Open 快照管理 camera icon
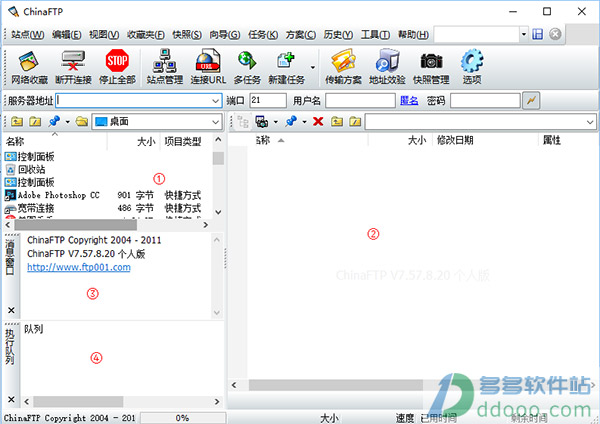600x424 pixels. (x=431, y=67)
